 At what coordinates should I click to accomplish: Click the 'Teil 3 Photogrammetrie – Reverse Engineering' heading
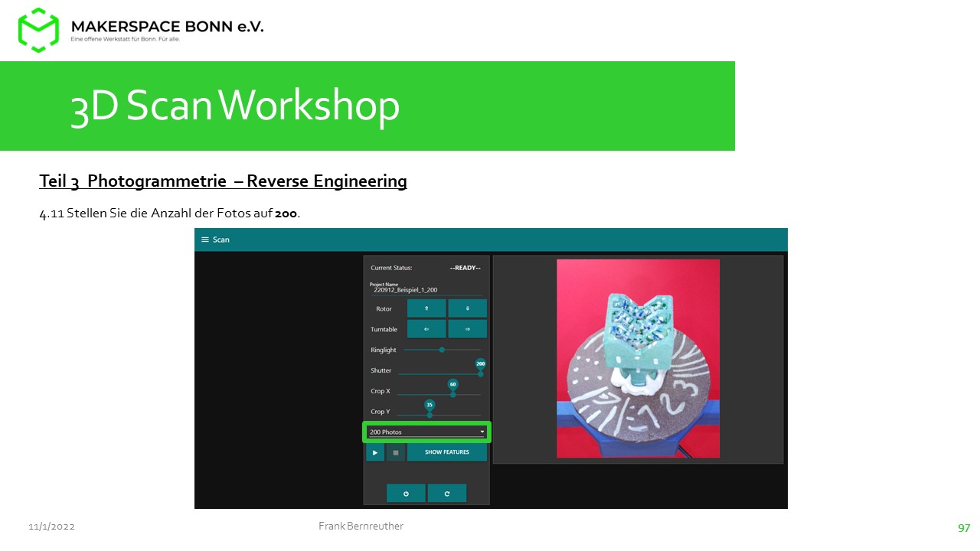(x=223, y=181)
